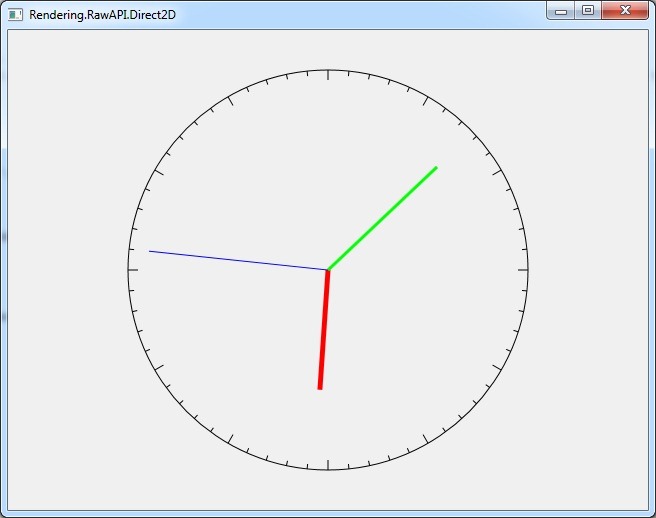Maximize the Rendering.RawAPI.Direct2D window
This screenshot has width=656, height=518.
point(588,11)
